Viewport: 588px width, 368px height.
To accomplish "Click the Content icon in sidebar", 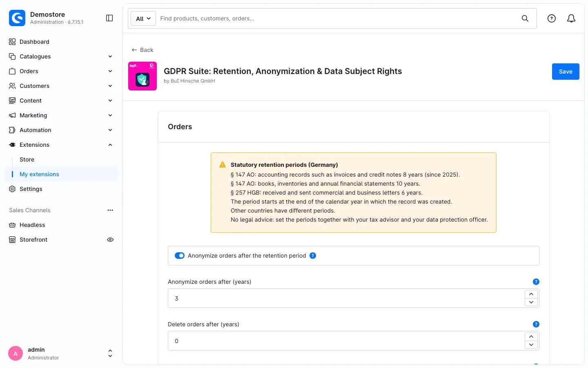I will tap(12, 101).
